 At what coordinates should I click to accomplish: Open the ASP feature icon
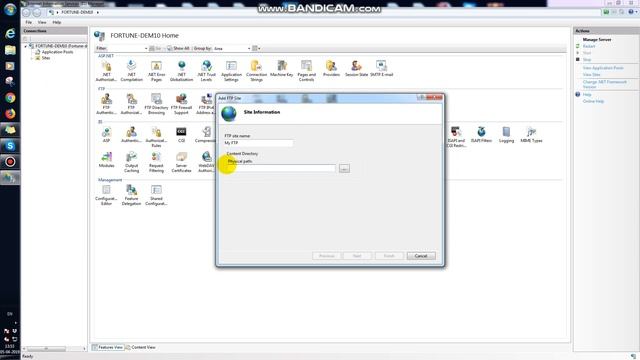point(106,135)
